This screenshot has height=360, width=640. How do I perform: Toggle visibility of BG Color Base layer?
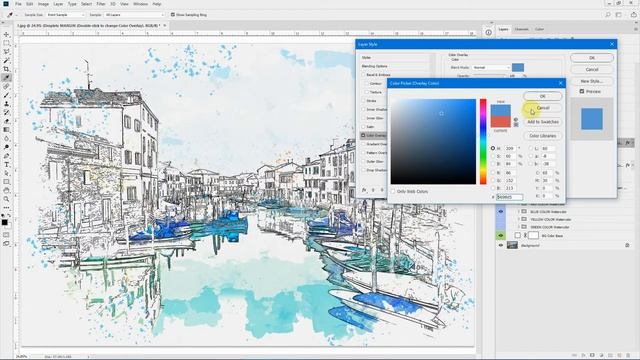pyautogui.click(x=501, y=236)
